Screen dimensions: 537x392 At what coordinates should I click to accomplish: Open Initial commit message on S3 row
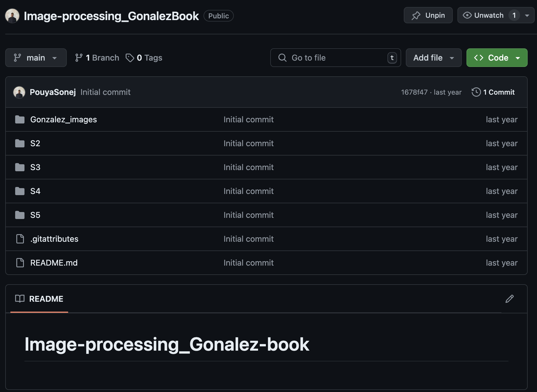click(249, 167)
